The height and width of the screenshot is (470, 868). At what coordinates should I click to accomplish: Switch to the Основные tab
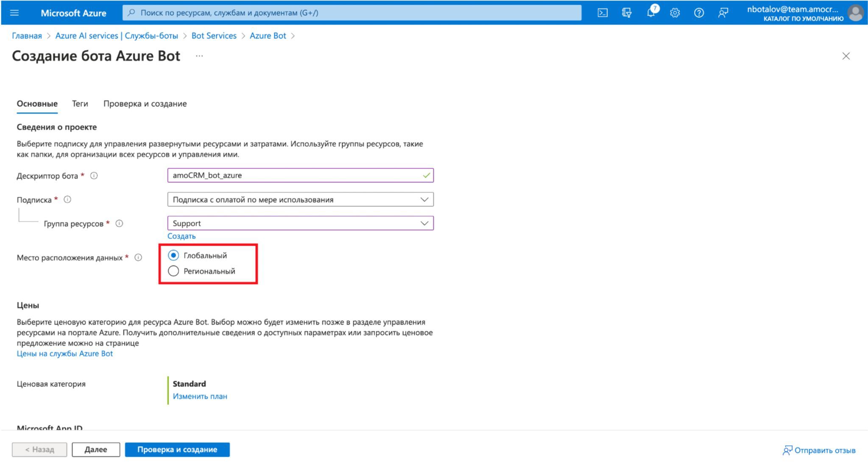coord(37,104)
